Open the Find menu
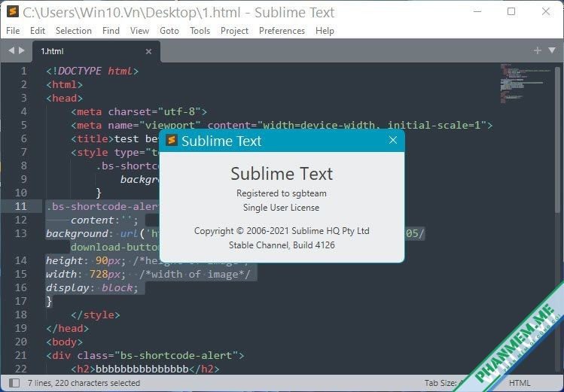 [x=111, y=31]
